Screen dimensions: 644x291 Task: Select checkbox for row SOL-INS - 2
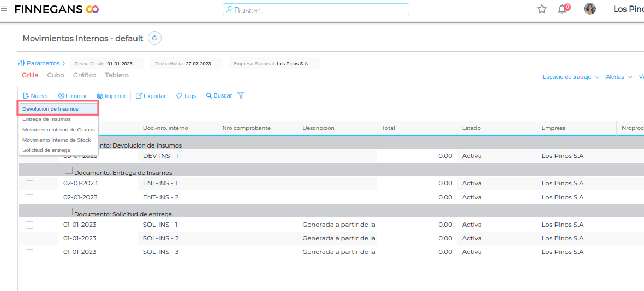coord(29,239)
